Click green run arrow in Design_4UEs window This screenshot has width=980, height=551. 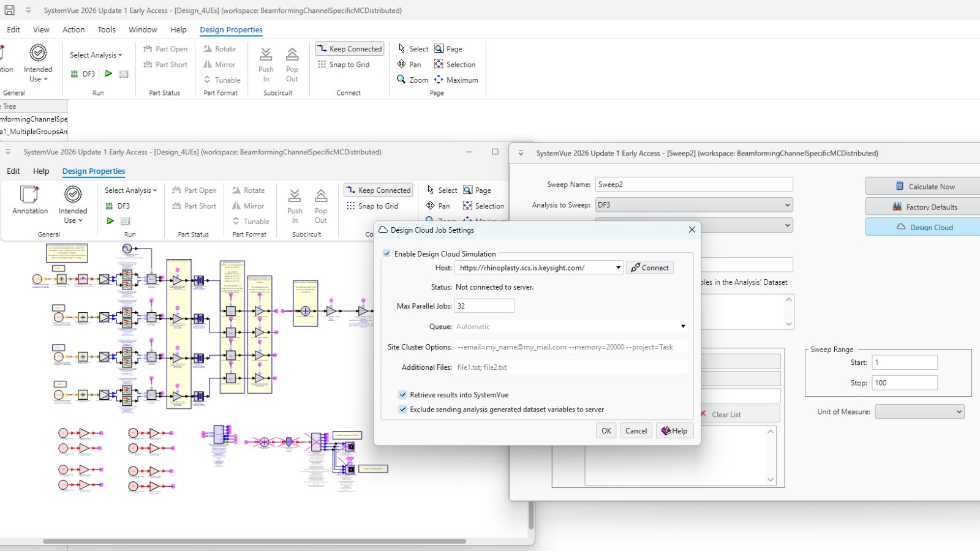tap(110, 221)
